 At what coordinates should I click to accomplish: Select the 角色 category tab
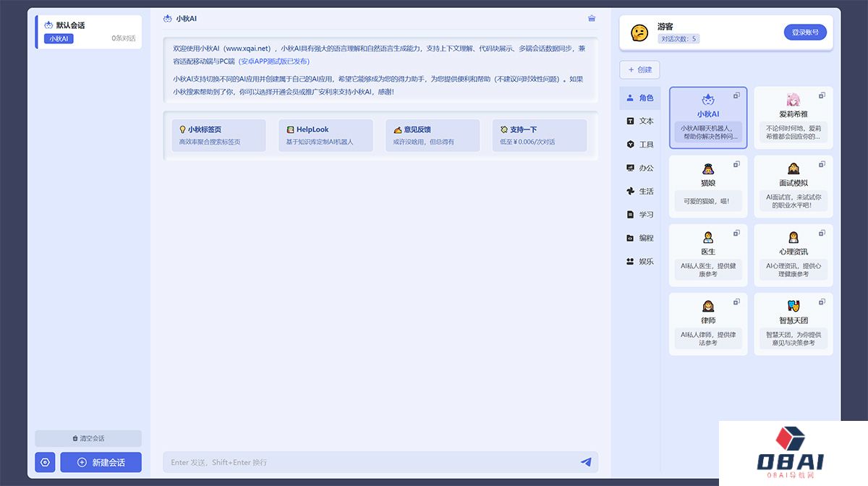(640, 98)
